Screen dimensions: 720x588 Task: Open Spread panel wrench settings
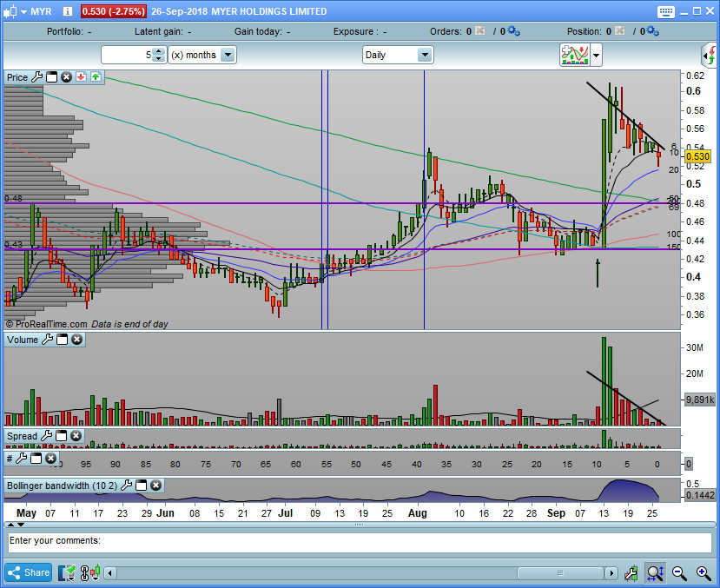46,436
